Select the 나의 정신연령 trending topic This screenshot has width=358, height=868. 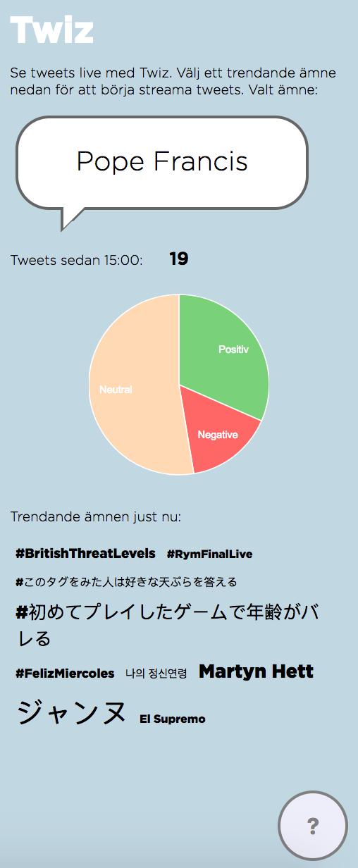pyautogui.click(x=156, y=674)
